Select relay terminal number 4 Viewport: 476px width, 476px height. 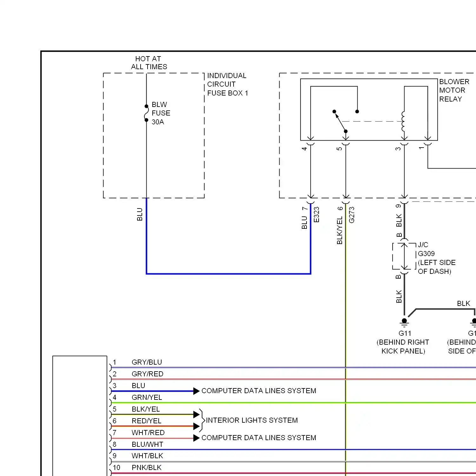(304, 149)
